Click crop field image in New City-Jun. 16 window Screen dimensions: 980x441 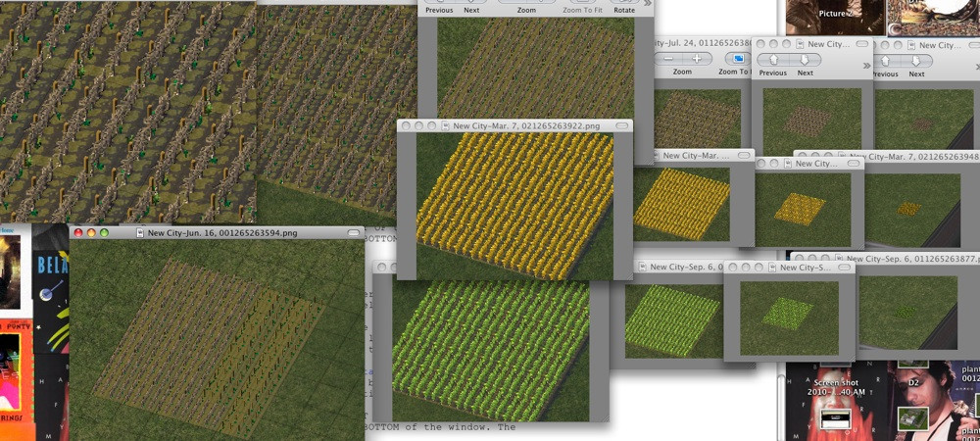coord(217,340)
